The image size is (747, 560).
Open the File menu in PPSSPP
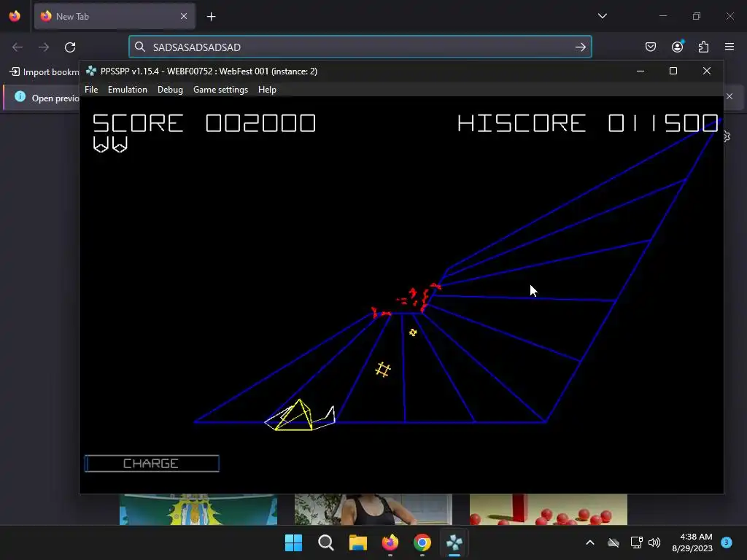91,90
